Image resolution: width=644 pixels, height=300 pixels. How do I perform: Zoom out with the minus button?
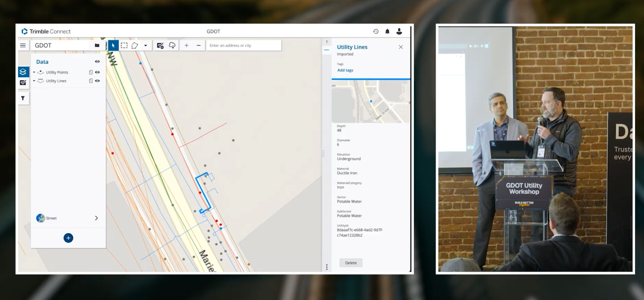[x=199, y=45]
